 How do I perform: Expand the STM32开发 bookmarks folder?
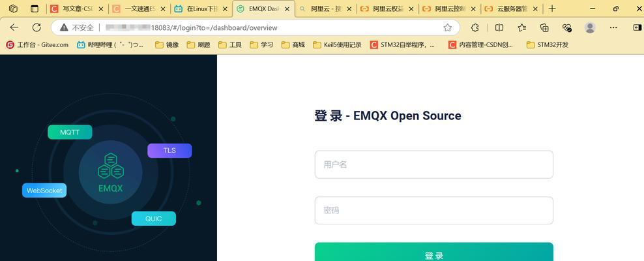(x=548, y=45)
